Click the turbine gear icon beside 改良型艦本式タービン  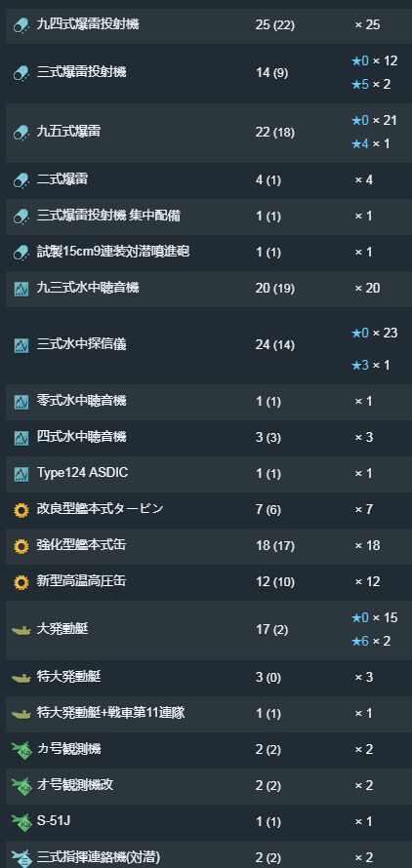21,510
